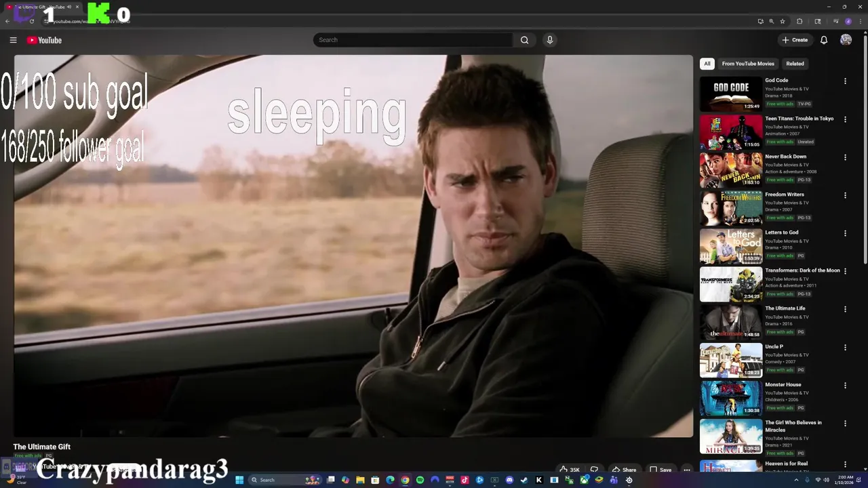Open Steam from the taskbar

coord(524,480)
